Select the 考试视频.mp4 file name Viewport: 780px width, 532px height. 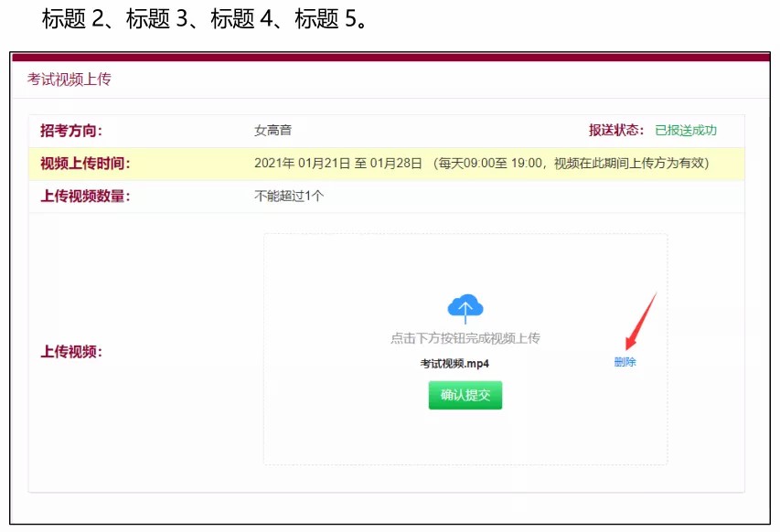(x=454, y=364)
